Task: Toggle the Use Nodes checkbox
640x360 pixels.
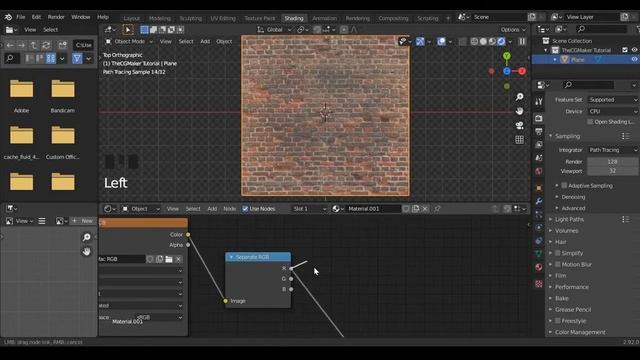Action: (x=245, y=209)
